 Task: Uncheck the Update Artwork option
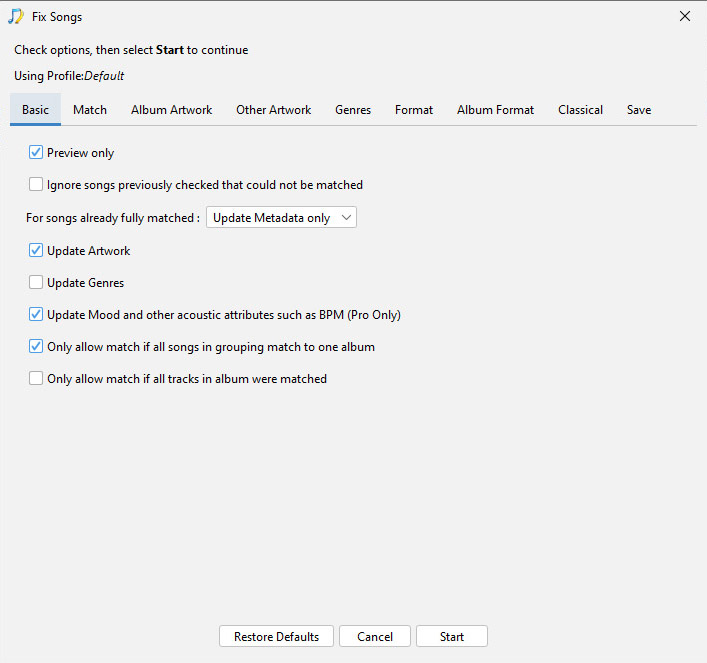[x=36, y=250]
